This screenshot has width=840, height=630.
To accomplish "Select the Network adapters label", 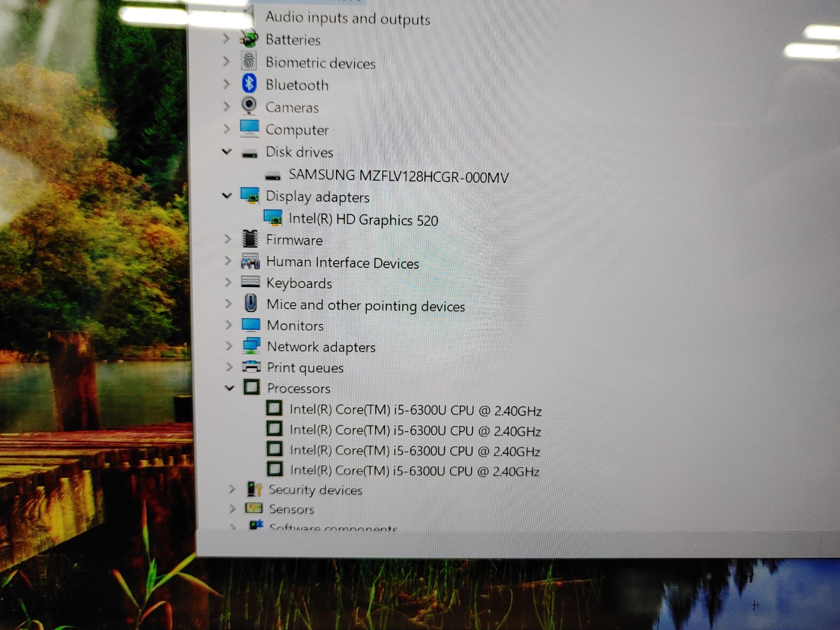I will click(x=321, y=347).
